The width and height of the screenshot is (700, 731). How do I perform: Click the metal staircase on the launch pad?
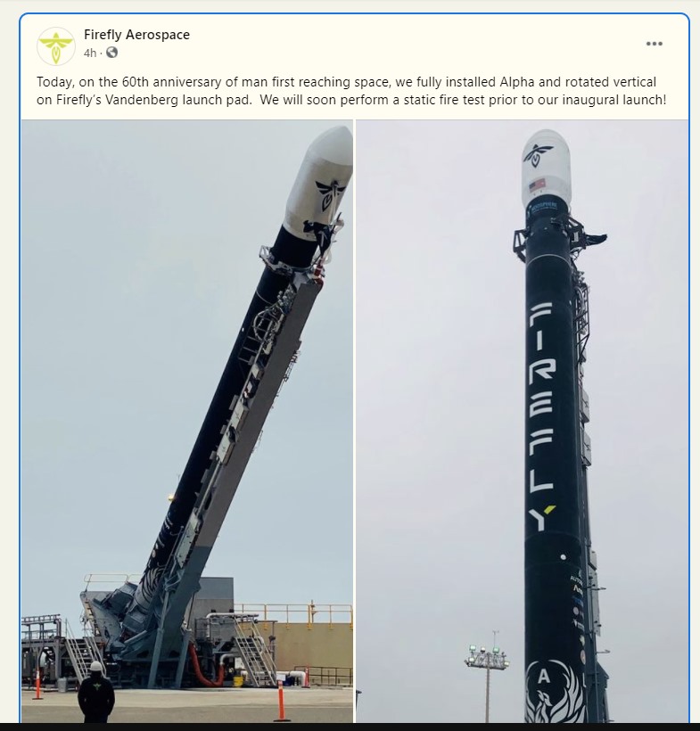coord(252,649)
